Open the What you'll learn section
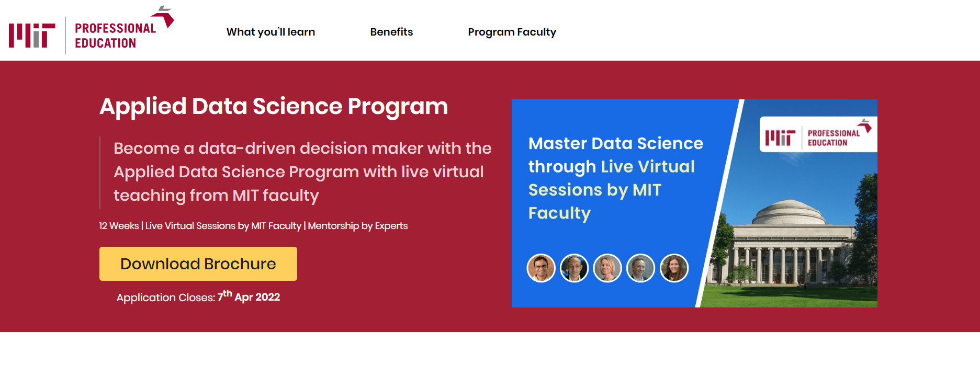980x377 pixels. (x=271, y=32)
